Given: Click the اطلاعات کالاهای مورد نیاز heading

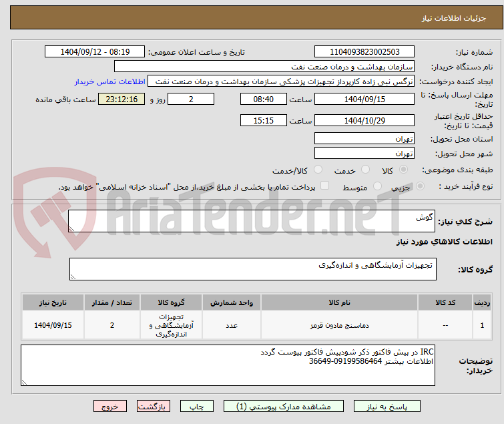Looking at the screenshot, I should (444, 242).
